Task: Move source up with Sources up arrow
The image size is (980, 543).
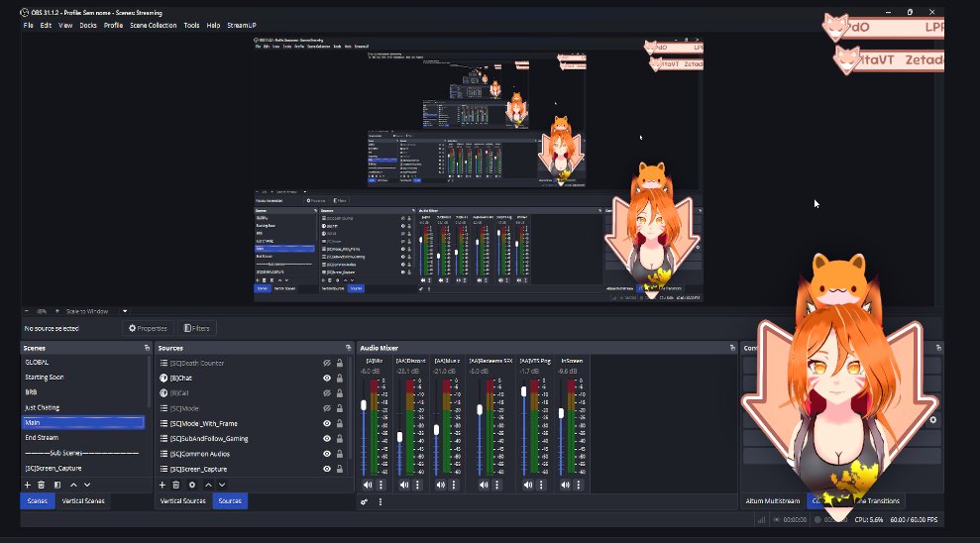Action: click(208, 485)
